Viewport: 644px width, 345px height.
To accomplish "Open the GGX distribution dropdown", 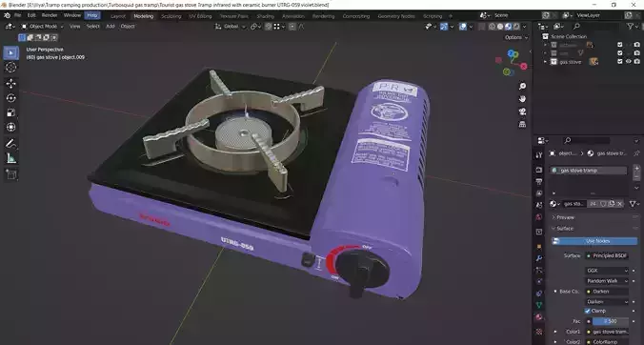I will (x=607, y=271).
